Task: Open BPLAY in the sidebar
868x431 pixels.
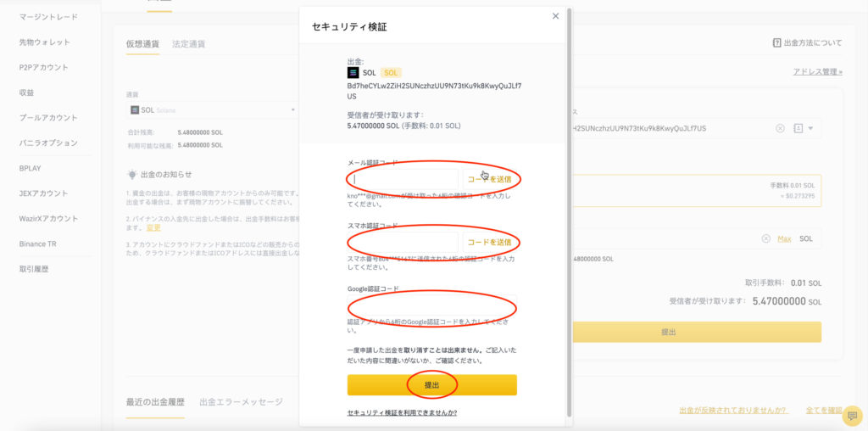Action: pos(30,168)
